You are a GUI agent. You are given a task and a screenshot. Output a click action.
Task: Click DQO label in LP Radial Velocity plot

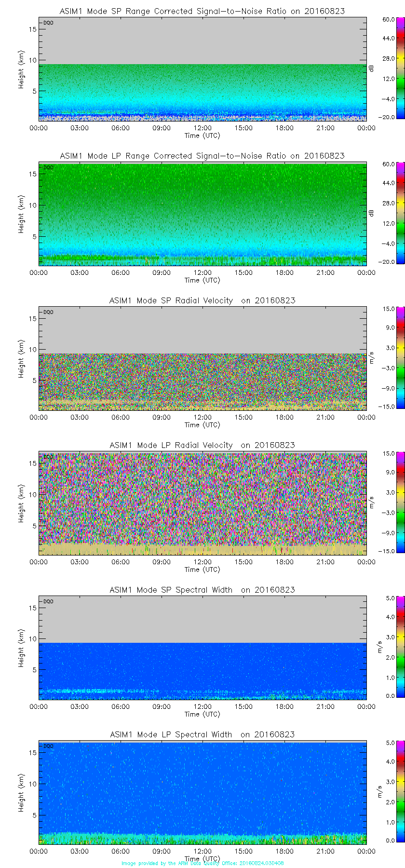click(48, 457)
